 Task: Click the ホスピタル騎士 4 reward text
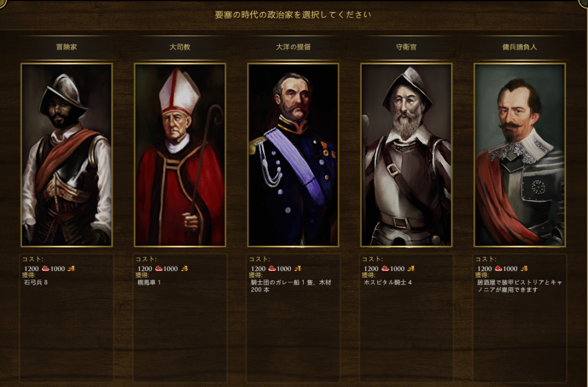pos(388,282)
